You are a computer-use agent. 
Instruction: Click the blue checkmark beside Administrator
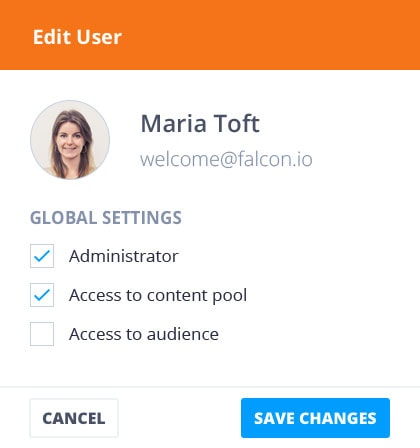pos(42,256)
